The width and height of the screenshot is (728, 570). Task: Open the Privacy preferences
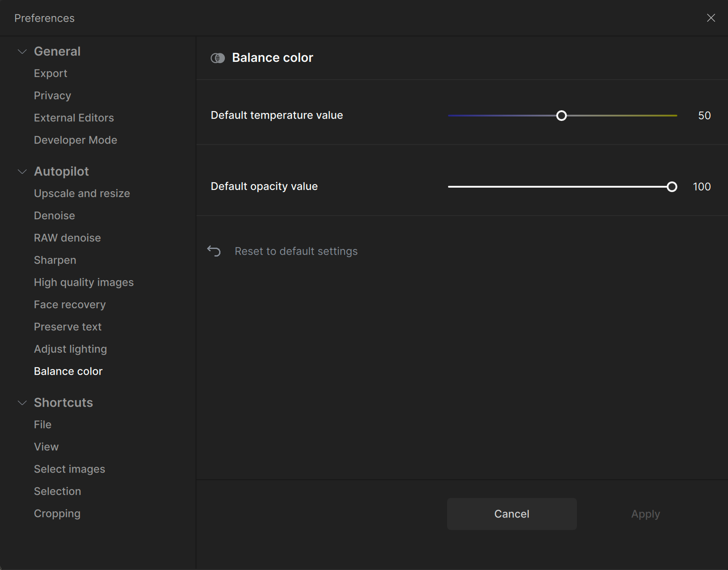tap(52, 96)
